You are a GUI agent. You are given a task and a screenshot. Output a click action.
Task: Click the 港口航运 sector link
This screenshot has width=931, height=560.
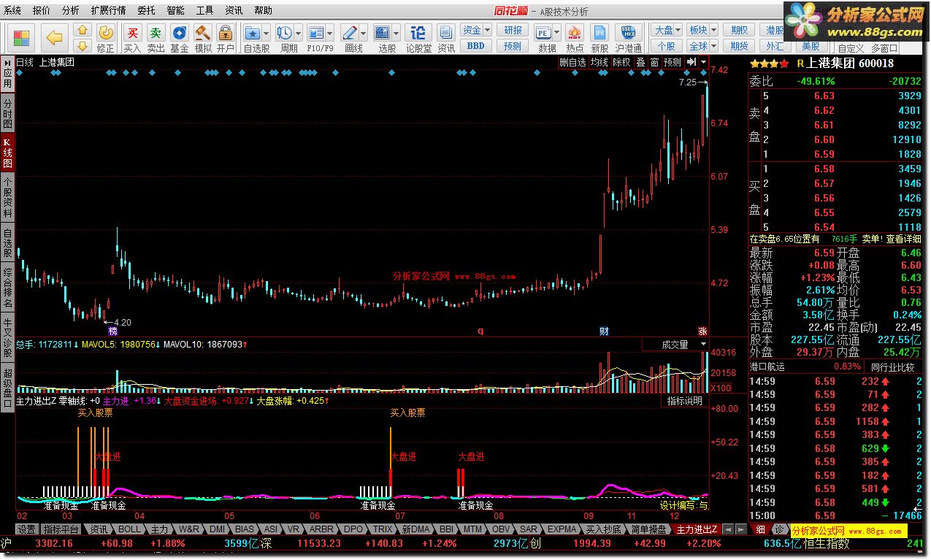(767, 367)
